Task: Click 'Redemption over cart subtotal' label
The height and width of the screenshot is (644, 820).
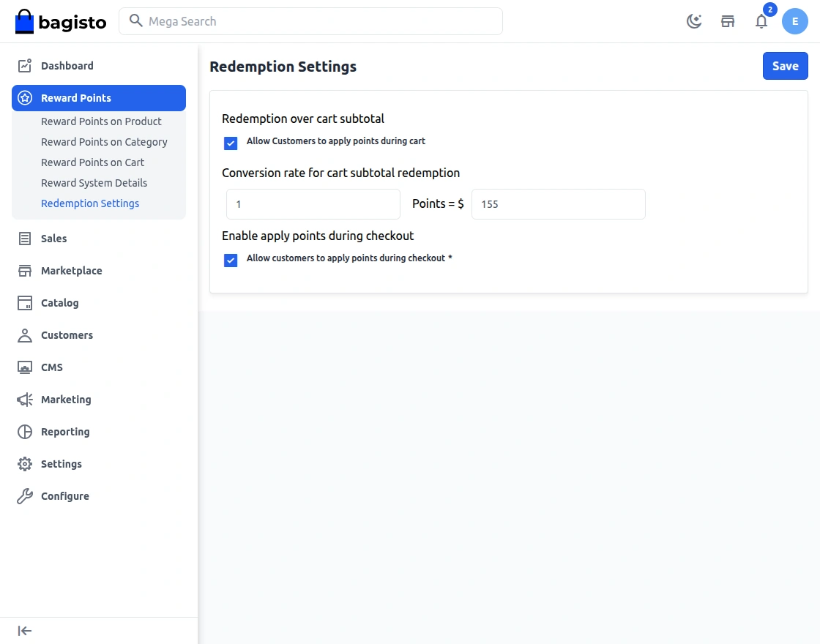Action: pyautogui.click(x=303, y=119)
